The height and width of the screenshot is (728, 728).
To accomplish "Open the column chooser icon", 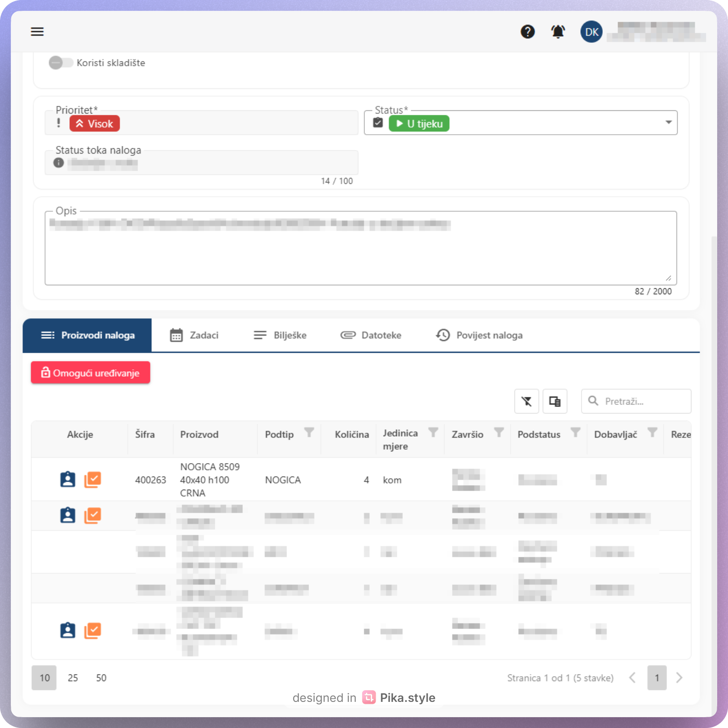I will (x=555, y=401).
